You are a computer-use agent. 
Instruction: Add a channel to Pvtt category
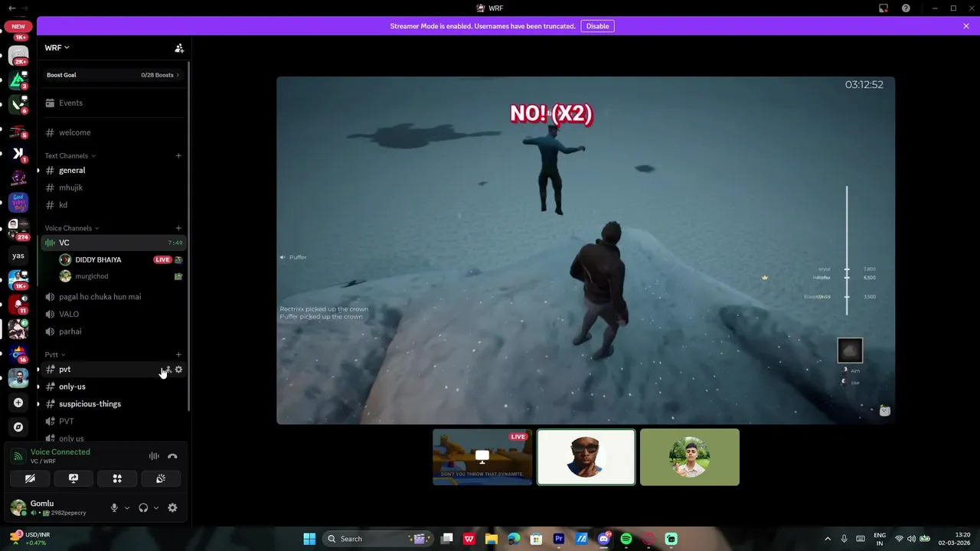[x=178, y=354]
